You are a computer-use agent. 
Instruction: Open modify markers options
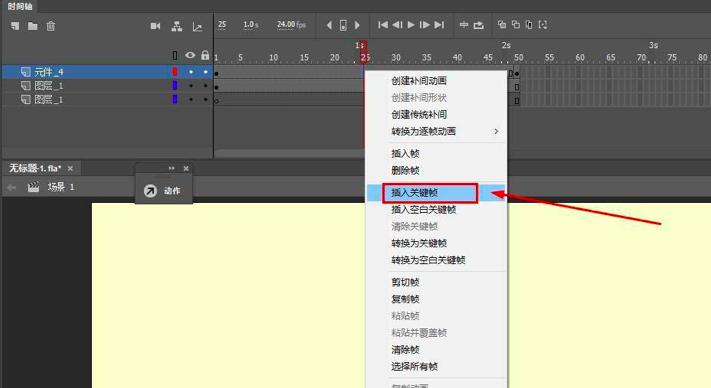(543, 24)
